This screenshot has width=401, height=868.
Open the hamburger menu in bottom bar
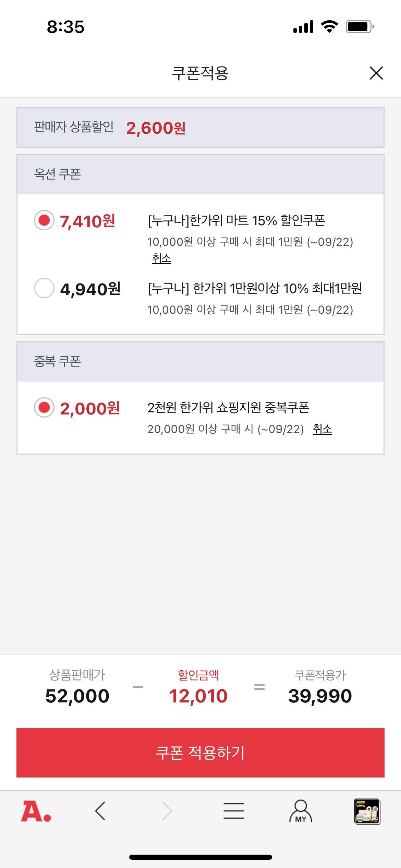pos(234,811)
